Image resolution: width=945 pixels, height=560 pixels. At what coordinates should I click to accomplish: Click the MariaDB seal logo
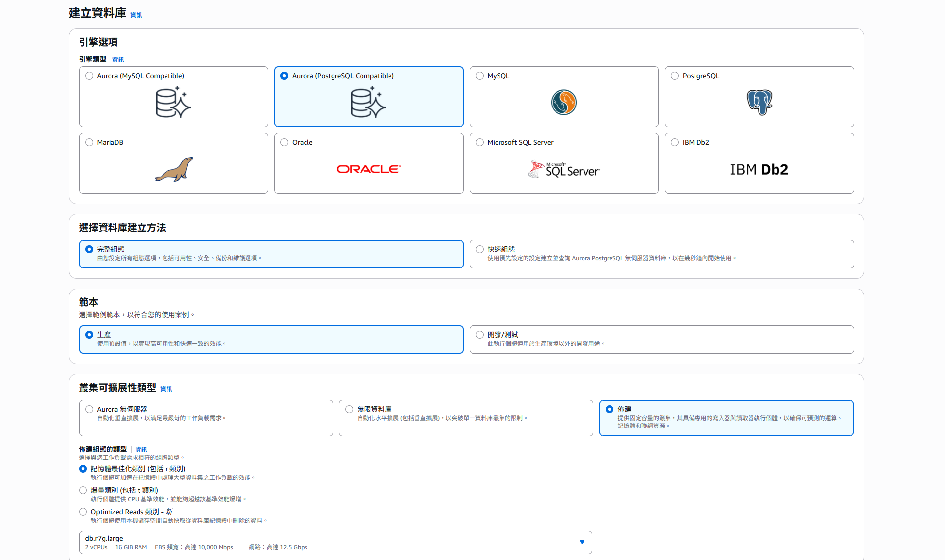174,169
